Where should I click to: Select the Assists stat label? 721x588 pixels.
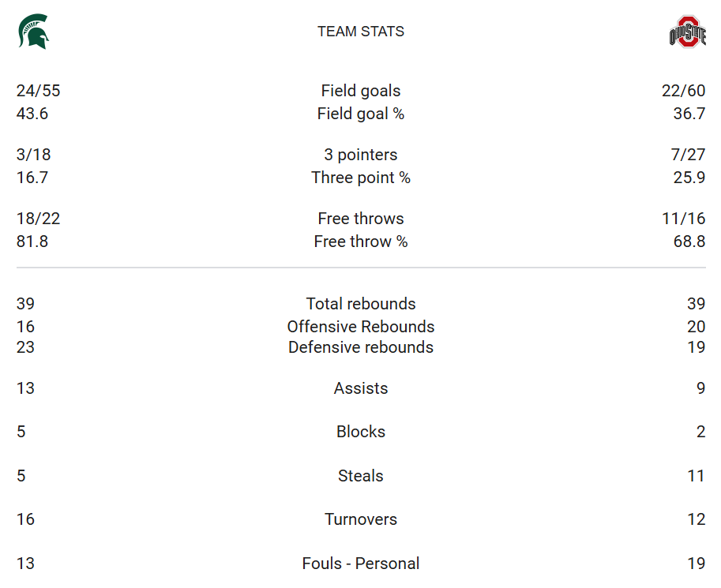pyautogui.click(x=360, y=388)
